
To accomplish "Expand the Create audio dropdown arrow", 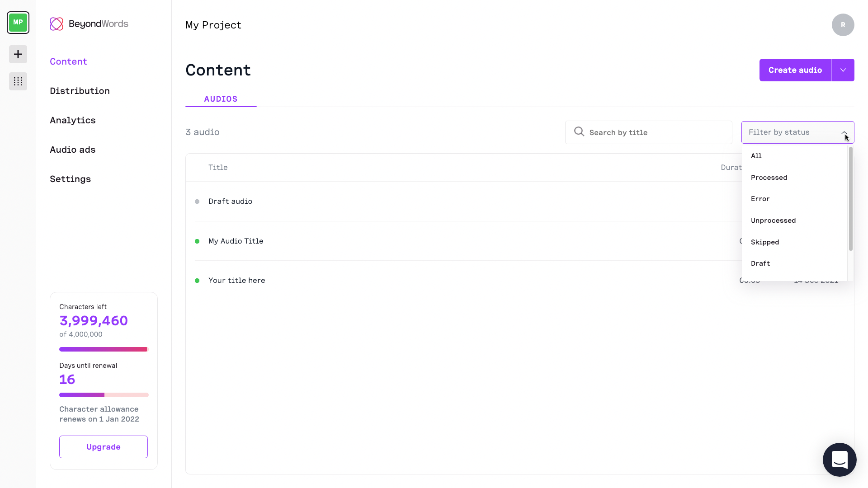I will pos(843,70).
